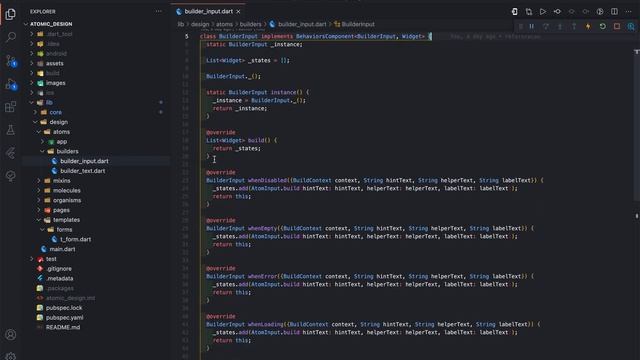Click the debug Step Into icon

pyautogui.click(x=560, y=27)
